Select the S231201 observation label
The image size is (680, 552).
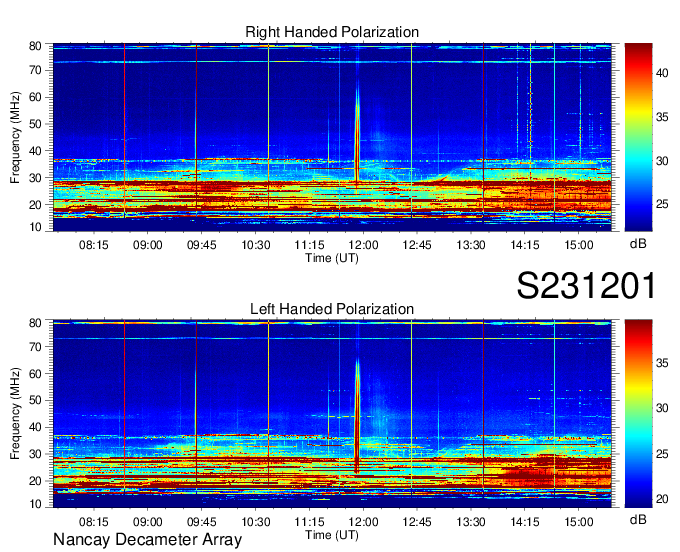pos(586,285)
